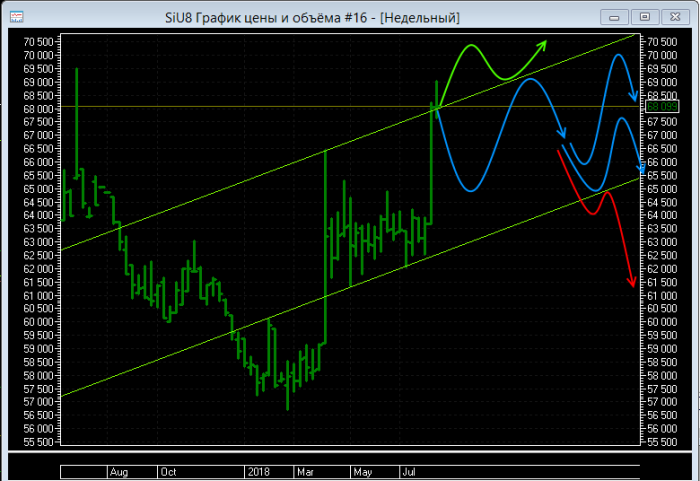Click the 2018 label on time axis
The height and width of the screenshot is (481, 700).
click(258, 472)
